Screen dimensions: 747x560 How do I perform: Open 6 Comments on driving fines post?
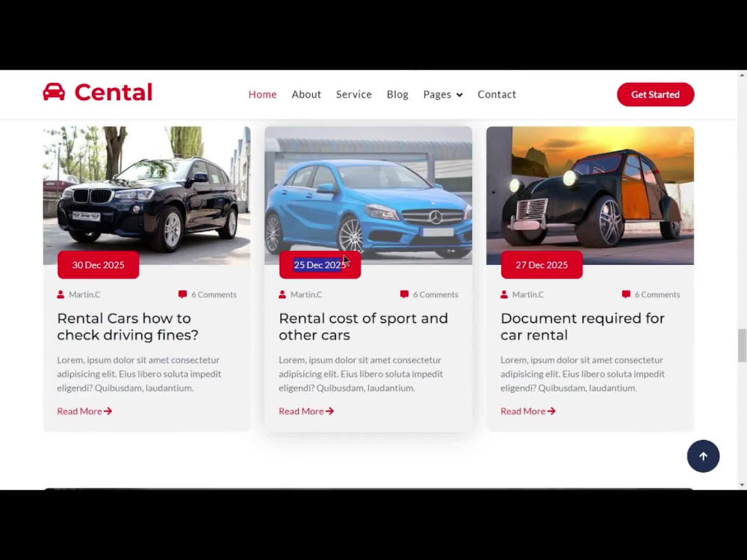click(x=214, y=294)
